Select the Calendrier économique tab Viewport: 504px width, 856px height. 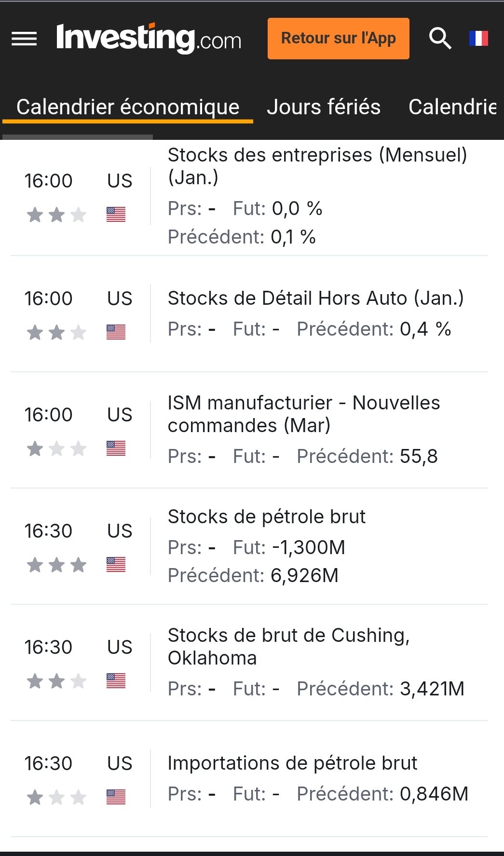point(128,107)
